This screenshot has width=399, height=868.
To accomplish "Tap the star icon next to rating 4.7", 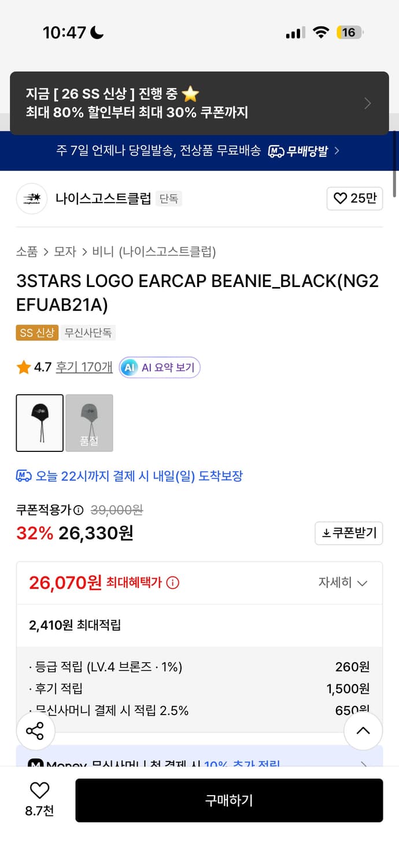I will (23, 367).
